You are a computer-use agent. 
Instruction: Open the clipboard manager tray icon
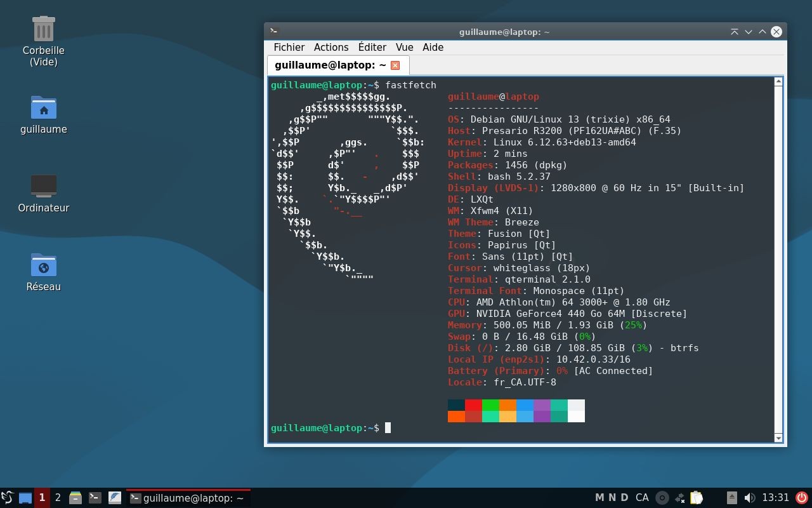click(x=697, y=498)
